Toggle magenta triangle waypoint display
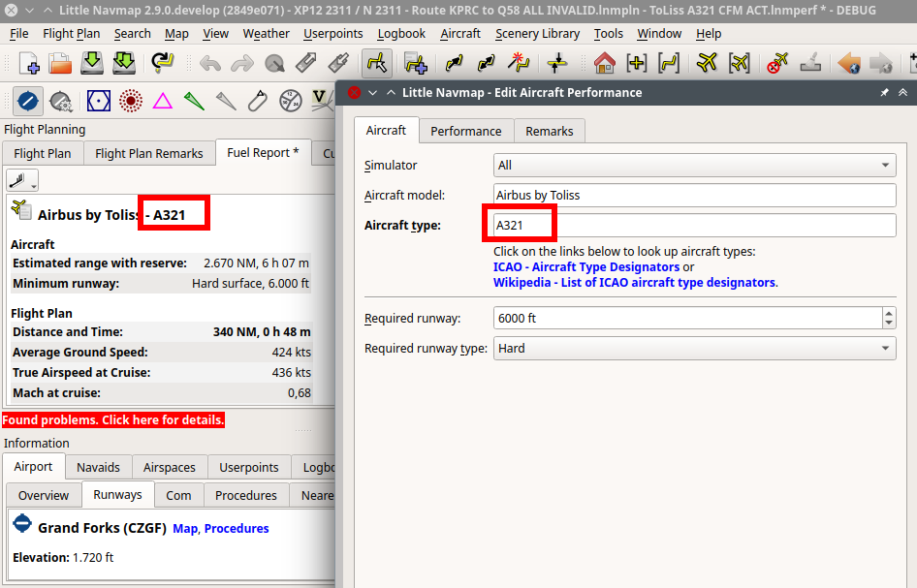The width and height of the screenshot is (917, 588). 163,101
